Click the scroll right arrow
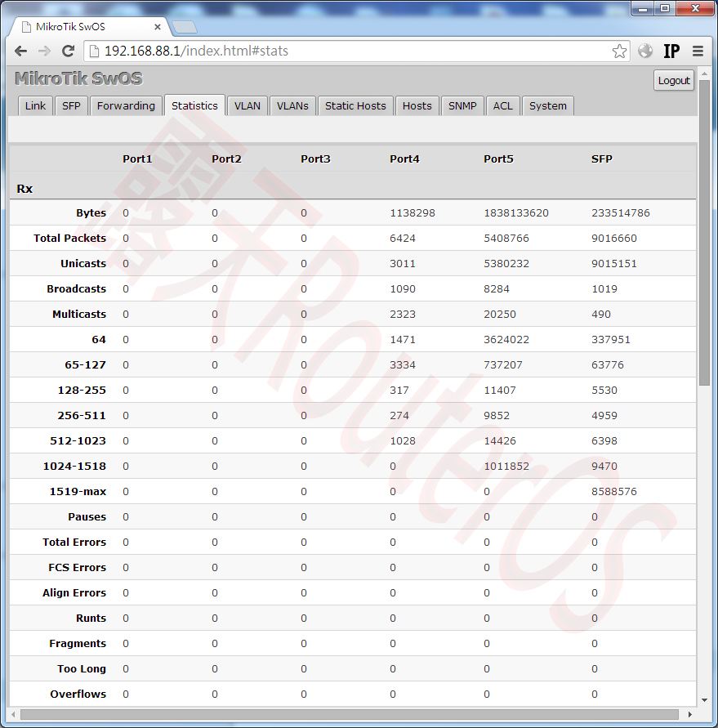This screenshot has height=728, width=718. [690, 714]
